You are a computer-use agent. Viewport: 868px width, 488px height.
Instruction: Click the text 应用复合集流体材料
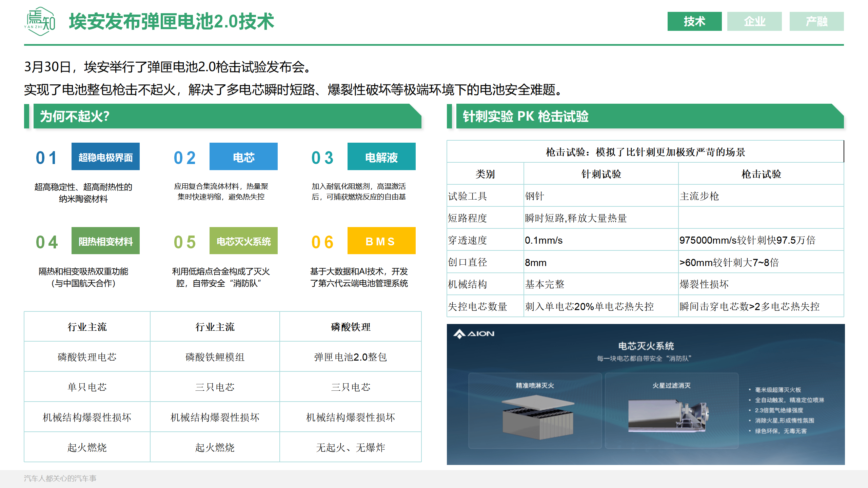point(206,186)
